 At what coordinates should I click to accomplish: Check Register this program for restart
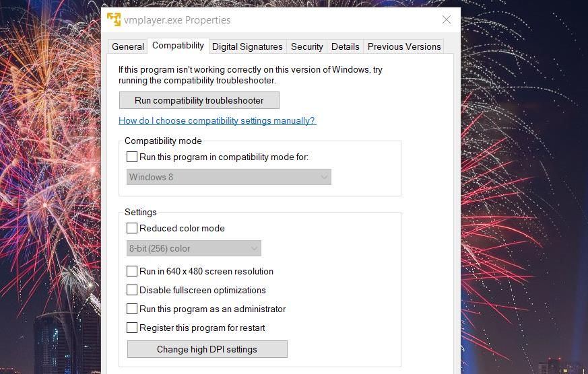131,328
